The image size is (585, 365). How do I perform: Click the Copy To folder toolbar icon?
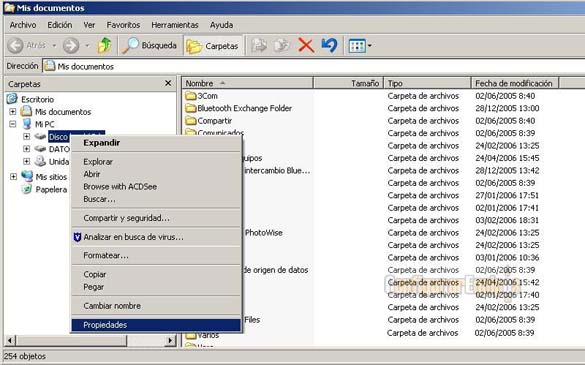(x=282, y=46)
